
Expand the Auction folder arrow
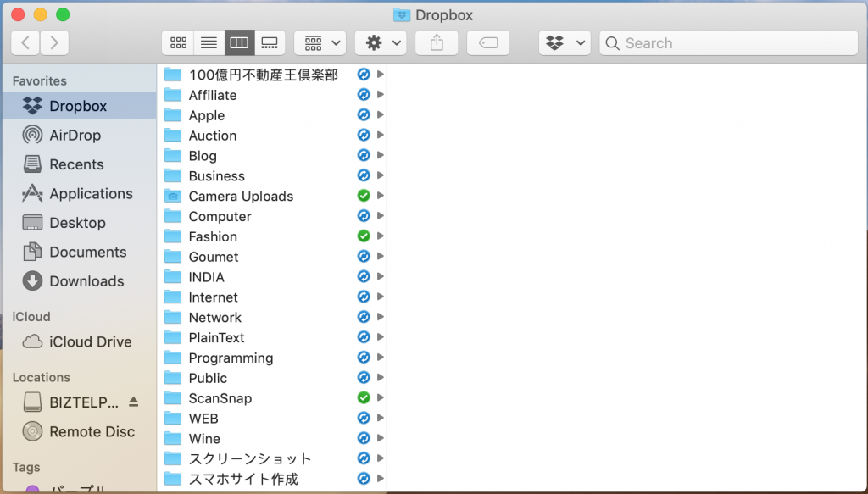[x=381, y=135]
